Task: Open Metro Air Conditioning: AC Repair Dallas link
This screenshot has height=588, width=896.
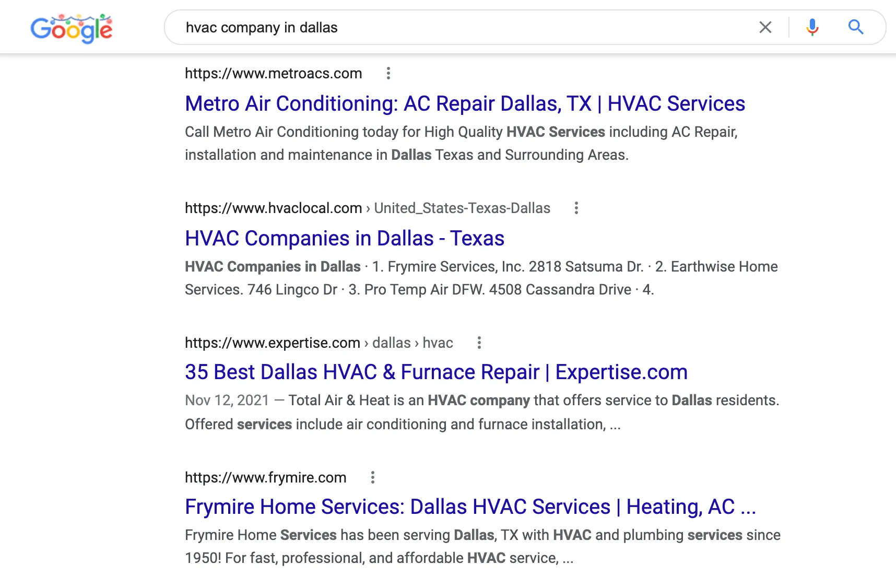Action: coord(465,103)
